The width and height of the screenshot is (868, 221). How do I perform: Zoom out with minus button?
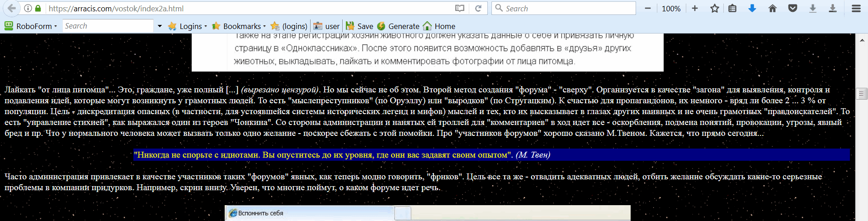648,8
